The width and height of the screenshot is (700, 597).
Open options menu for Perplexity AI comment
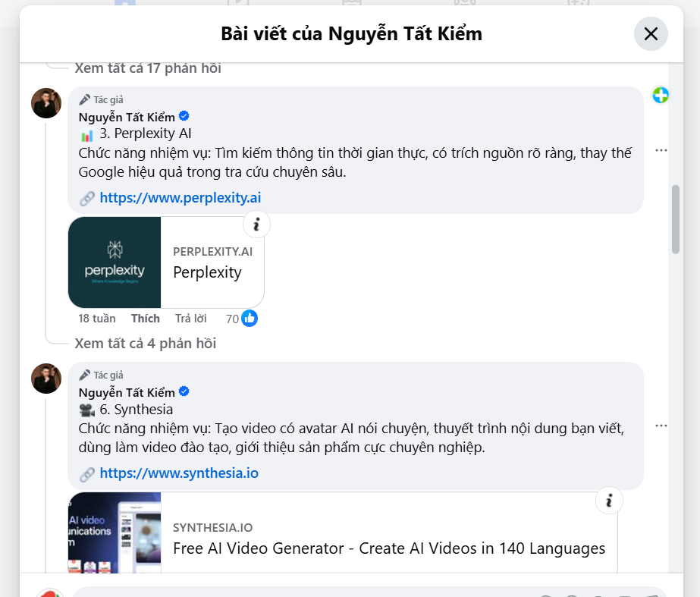pos(661,150)
